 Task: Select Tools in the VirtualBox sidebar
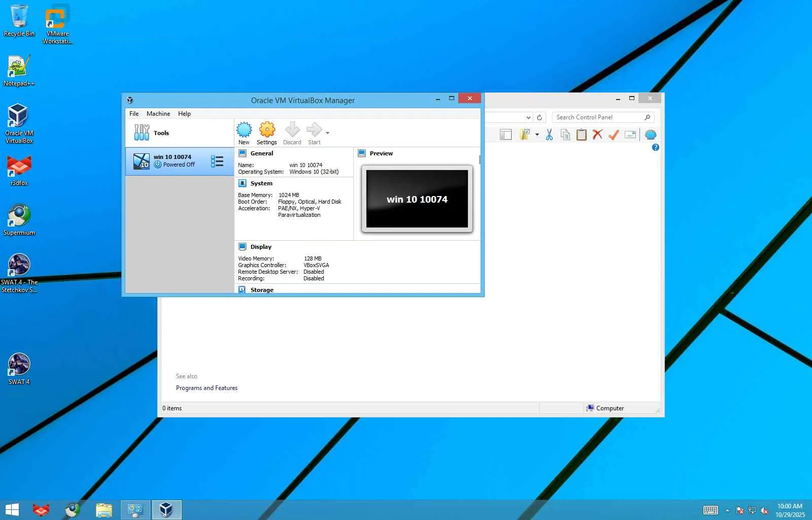pyautogui.click(x=180, y=133)
